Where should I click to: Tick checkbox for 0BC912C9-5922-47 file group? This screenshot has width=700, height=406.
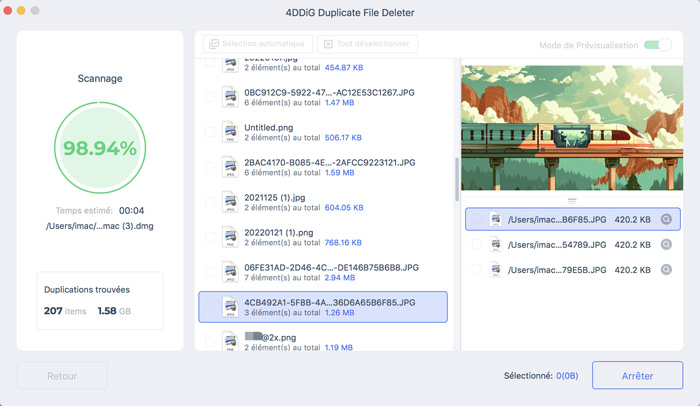[209, 97]
